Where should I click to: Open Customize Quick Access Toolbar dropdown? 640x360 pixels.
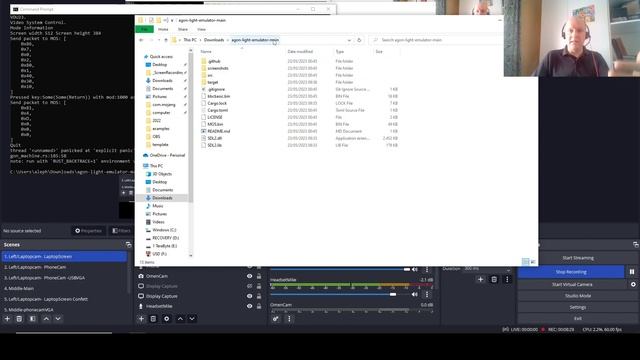172,20
